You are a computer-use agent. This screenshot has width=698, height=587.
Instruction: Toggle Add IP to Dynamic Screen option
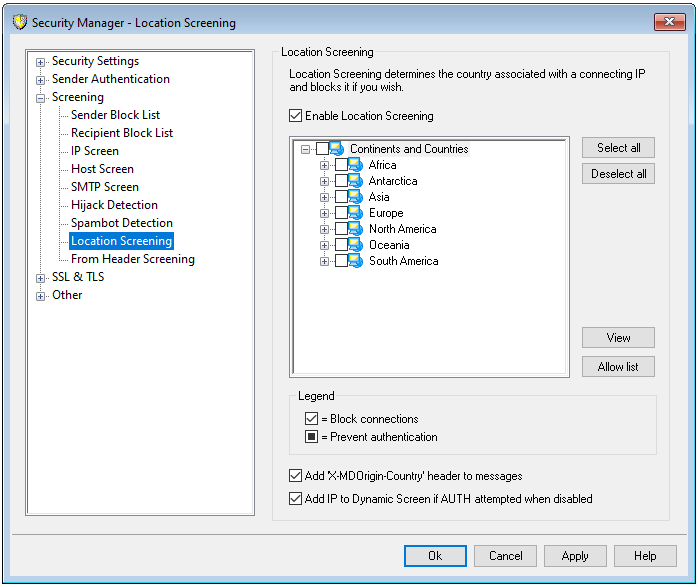[295, 498]
